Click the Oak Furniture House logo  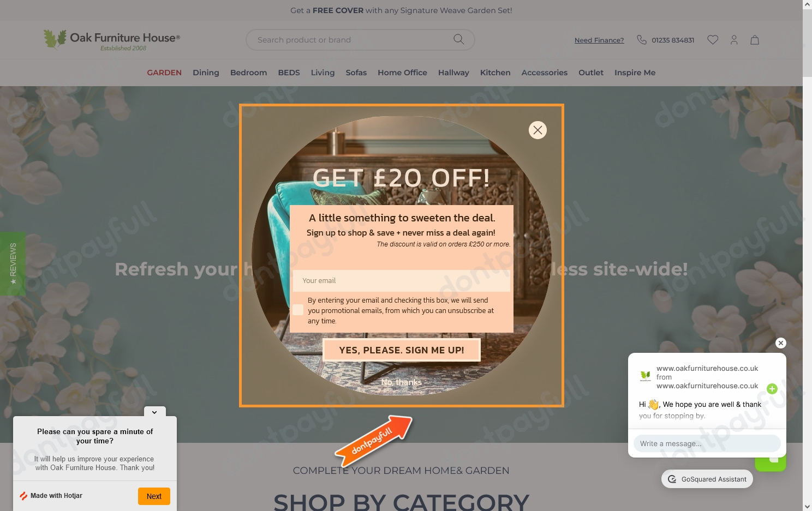click(x=112, y=40)
